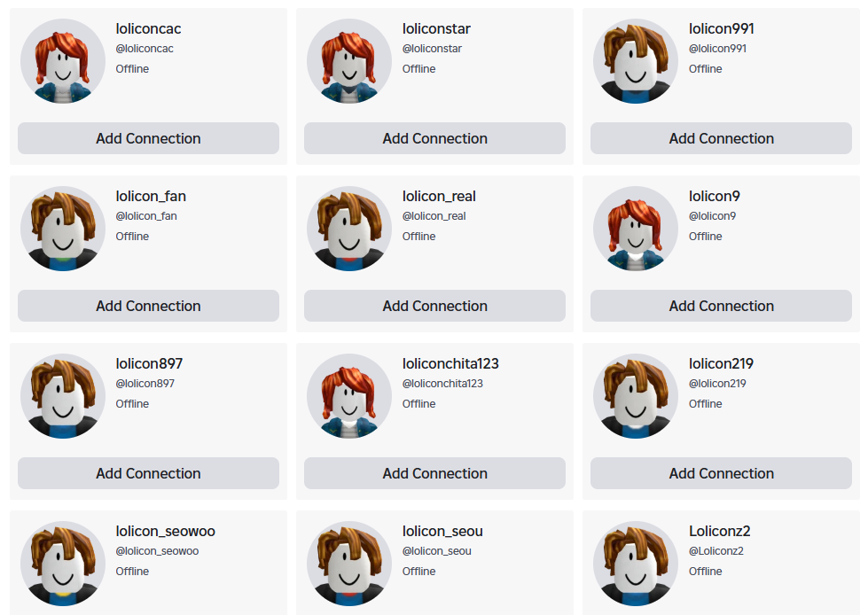This screenshot has width=868, height=615.
Task: Add connection with user lolicon_fan
Action: point(148,306)
